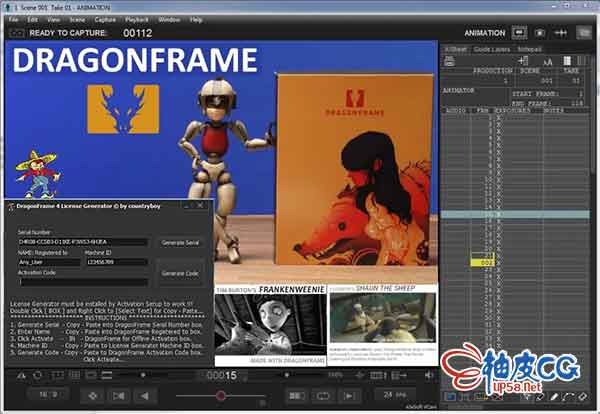This screenshot has height=414, width=600.
Task: Click the Activation Code field
Action: click(x=82, y=282)
